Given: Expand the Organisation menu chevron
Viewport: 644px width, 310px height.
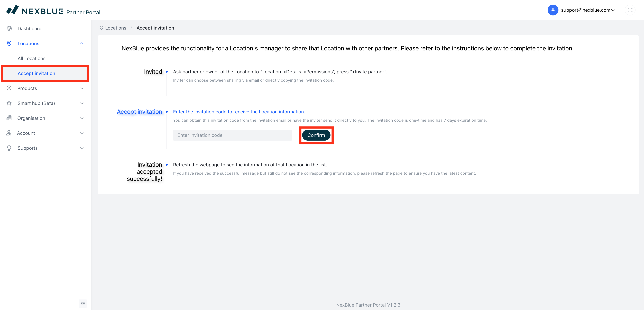Looking at the screenshot, I should click(82, 118).
